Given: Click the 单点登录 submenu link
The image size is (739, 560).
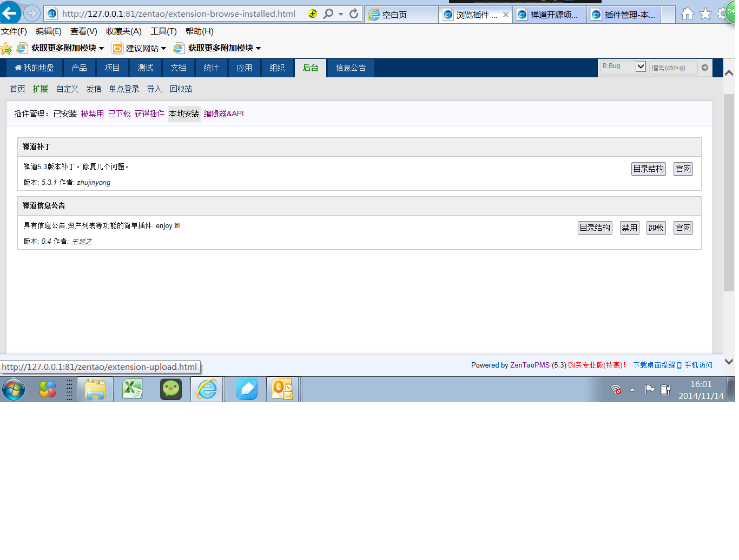Looking at the screenshot, I should click(x=124, y=89).
